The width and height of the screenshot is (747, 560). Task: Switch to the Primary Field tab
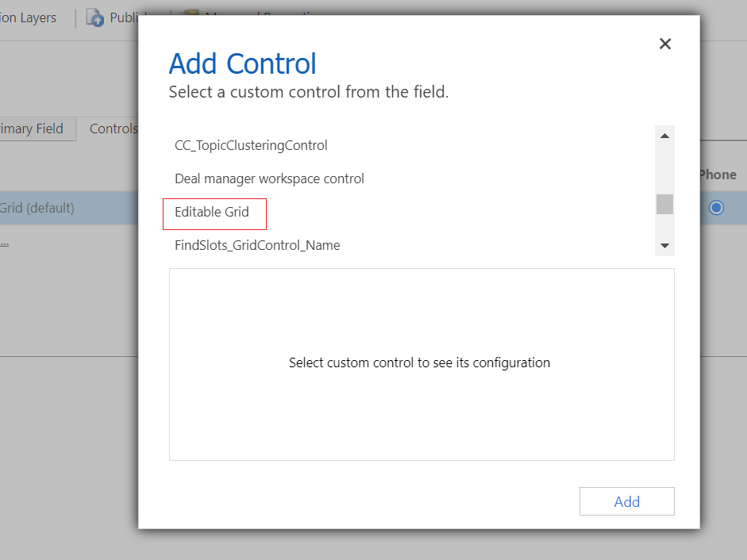(32, 128)
